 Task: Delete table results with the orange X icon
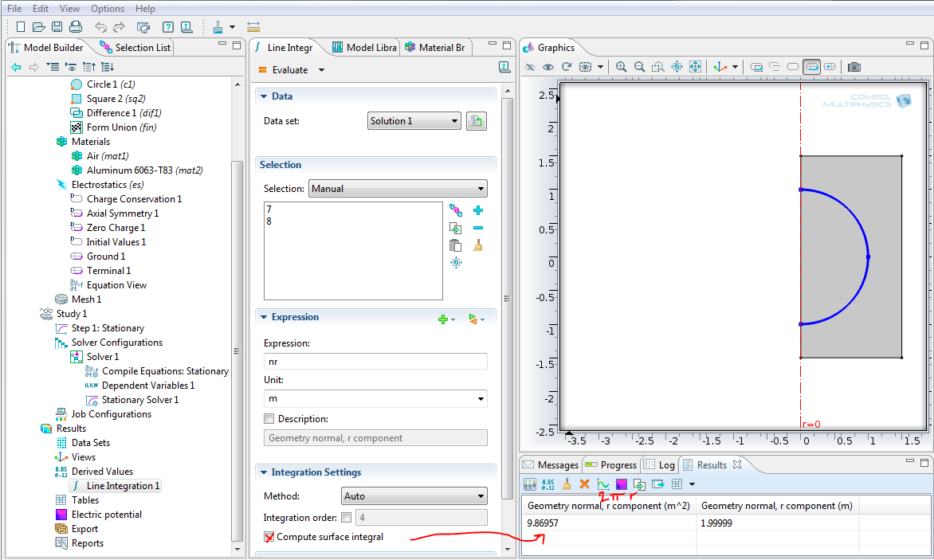(x=584, y=484)
